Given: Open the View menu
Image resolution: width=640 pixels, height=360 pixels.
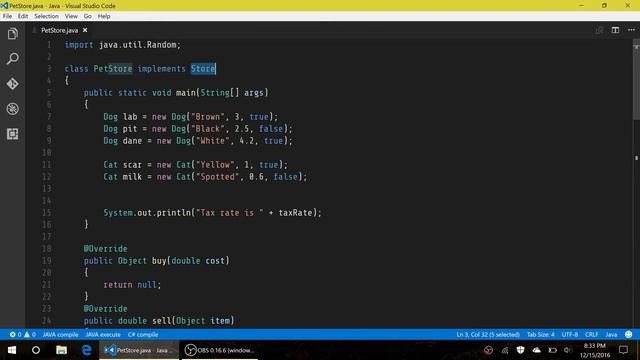Looking at the screenshot, I should click(x=71, y=16).
